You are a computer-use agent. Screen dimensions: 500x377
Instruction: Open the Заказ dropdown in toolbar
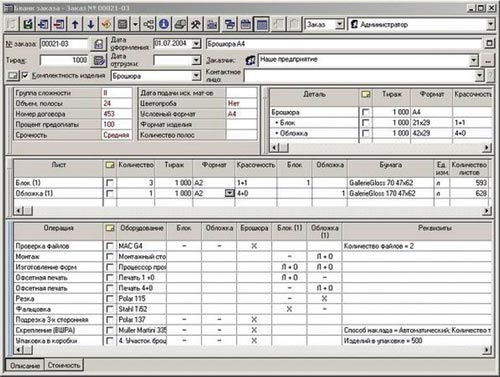pos(339,24)
